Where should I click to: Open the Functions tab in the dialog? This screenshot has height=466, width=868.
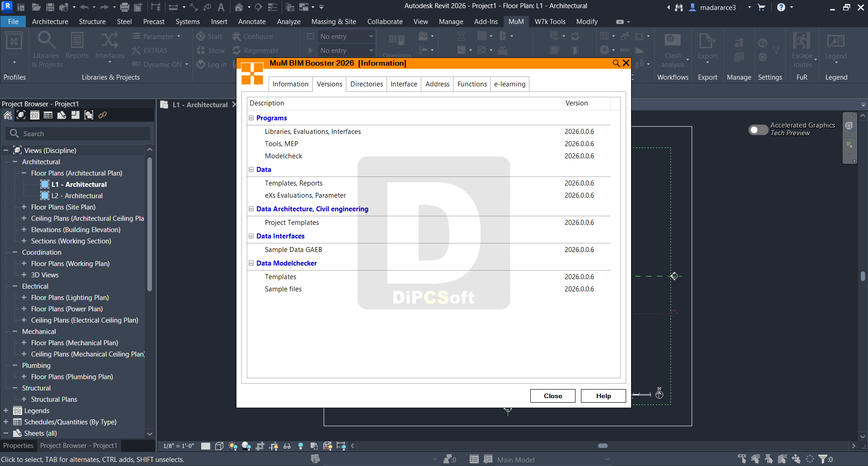pyautogui.click(x=472, y=84)
